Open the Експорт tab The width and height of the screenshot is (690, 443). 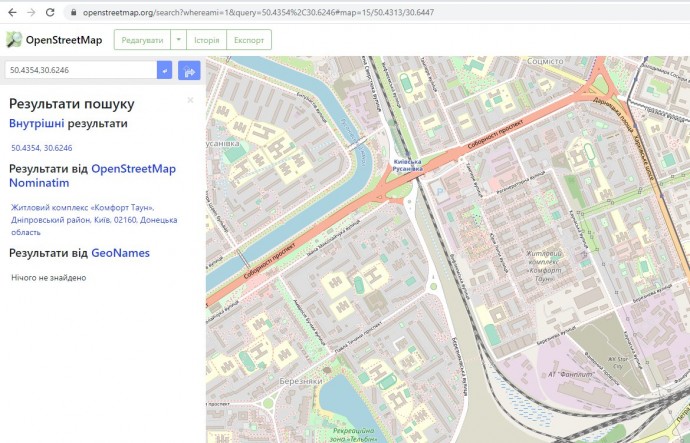[248, 40]
